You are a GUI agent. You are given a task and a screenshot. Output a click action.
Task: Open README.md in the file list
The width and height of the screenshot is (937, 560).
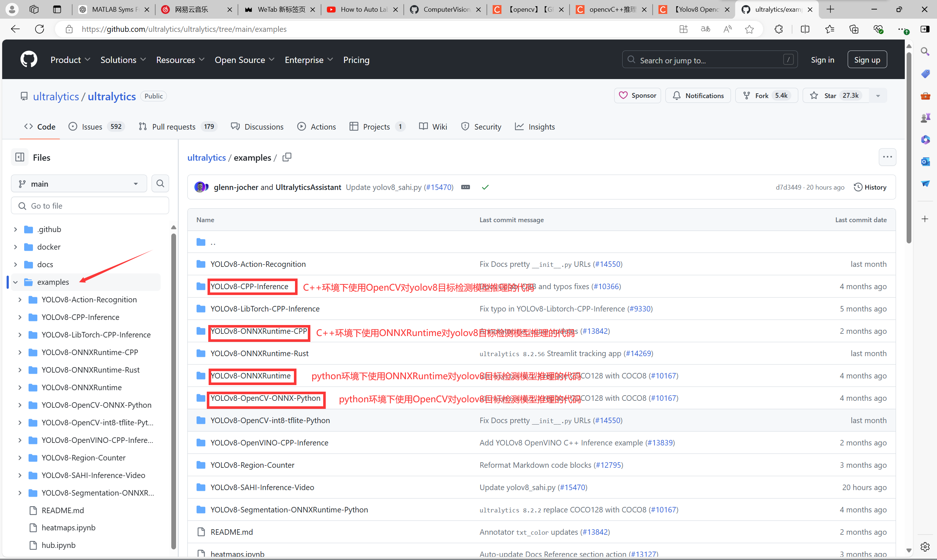click(231, 532)
